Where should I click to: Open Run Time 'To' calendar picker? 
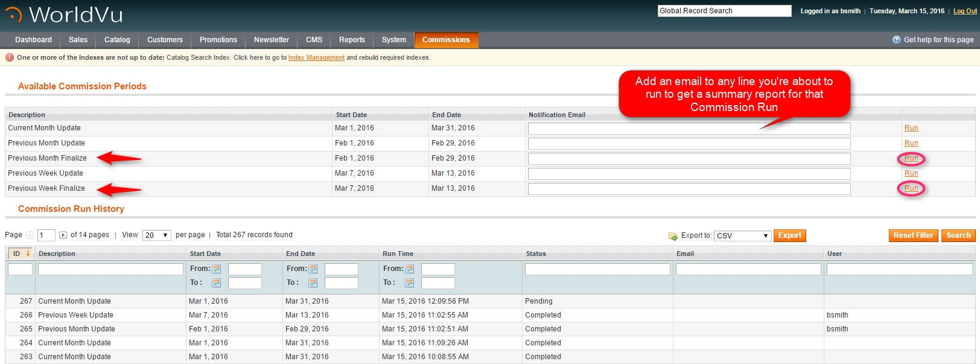click(410, 283)
